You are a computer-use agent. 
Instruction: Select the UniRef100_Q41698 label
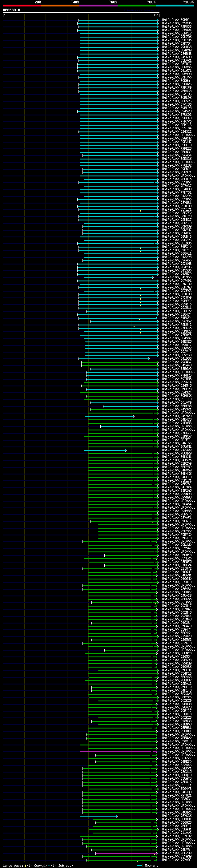point(177,57)
